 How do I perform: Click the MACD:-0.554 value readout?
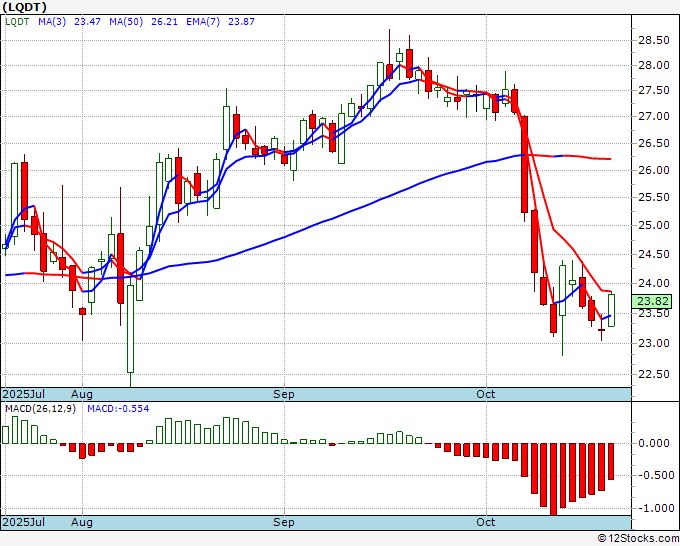(118, 409)
